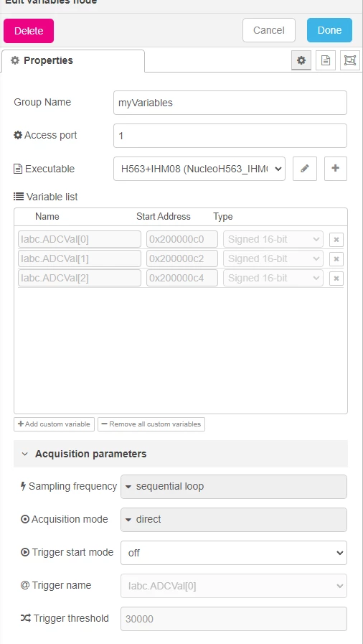Viewport: 363px width, 644px height.
Task: Click the 0x200000c2 address field
Action: (182, 258)
